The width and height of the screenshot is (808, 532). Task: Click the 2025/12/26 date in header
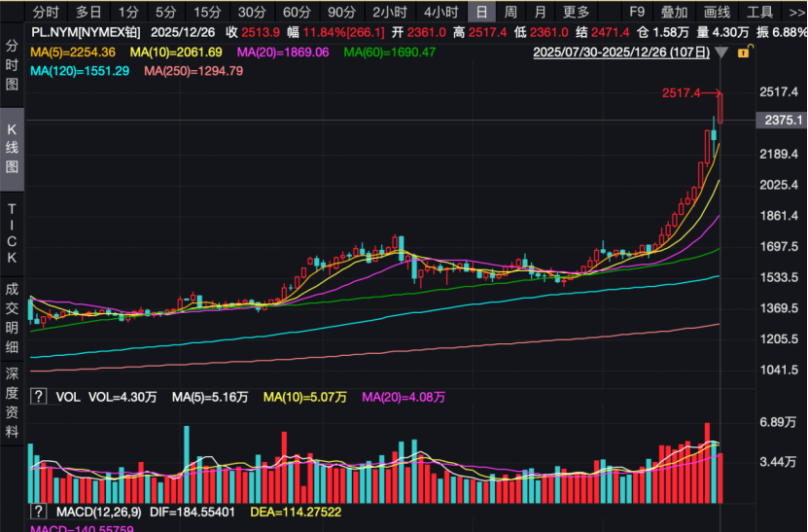pyautogui.click(x=183, y=32)
